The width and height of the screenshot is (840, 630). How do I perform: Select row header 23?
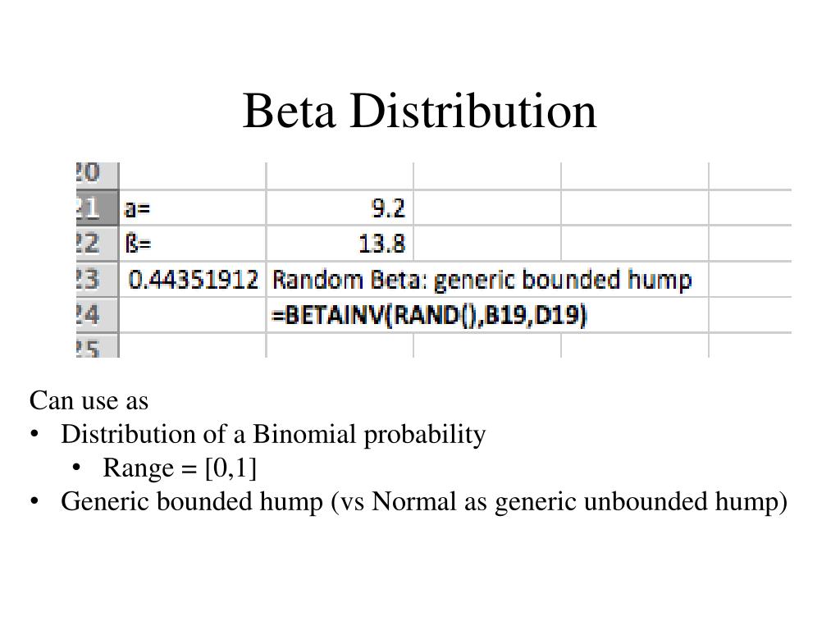[97, 280]
